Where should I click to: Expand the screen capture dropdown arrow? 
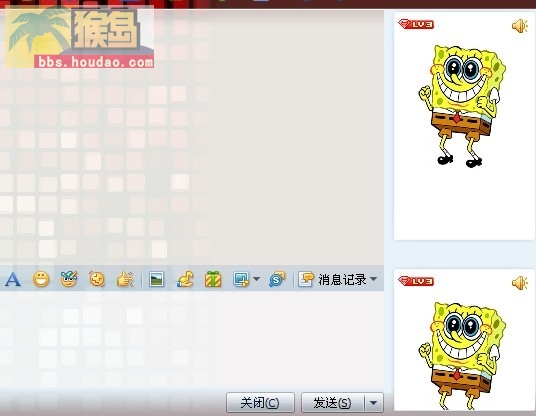pos(256,279)
